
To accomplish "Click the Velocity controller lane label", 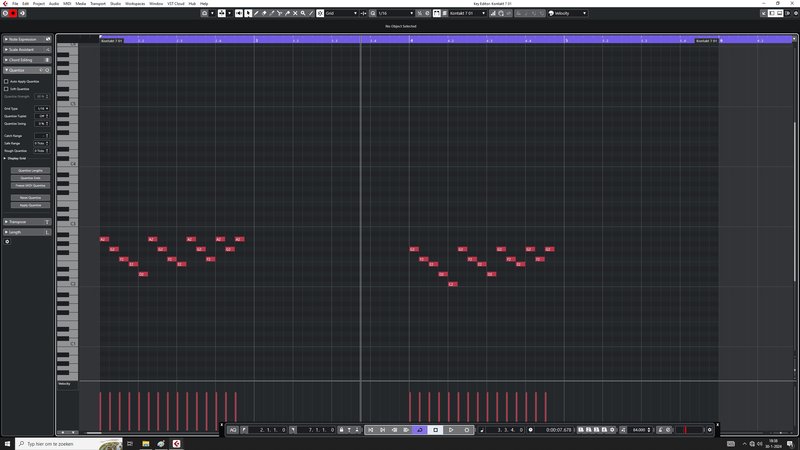I will coord(64,384).
